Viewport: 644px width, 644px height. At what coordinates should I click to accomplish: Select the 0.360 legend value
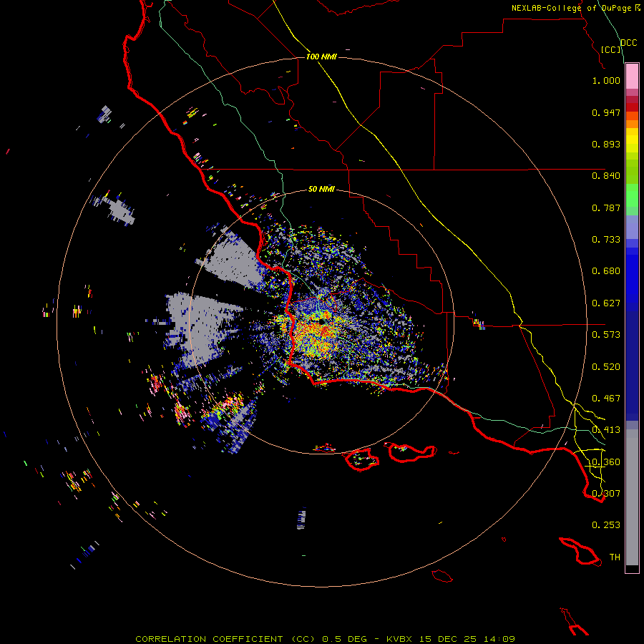click(x=606, y=462)
